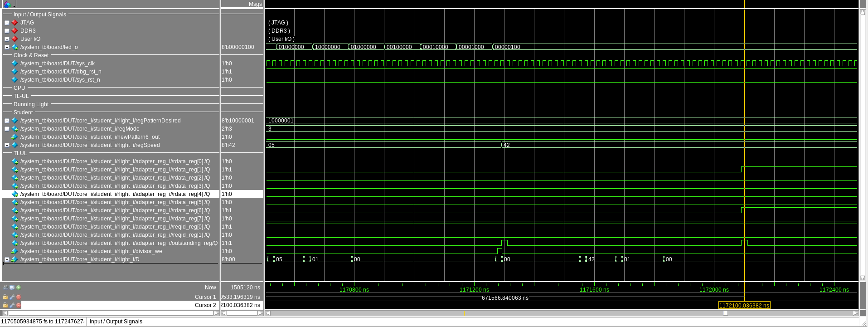Select the divisor_we signal row

pos(91,251)
